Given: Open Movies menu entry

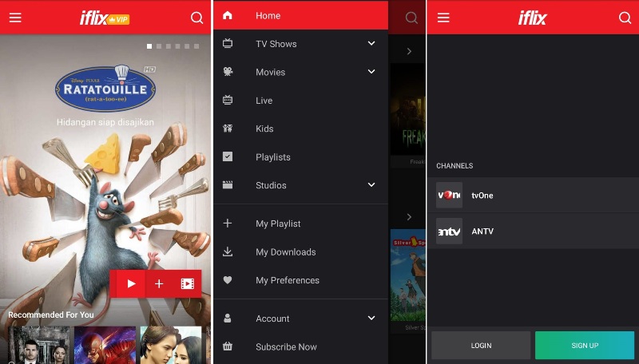Looking at the screenshot, I should tap(301, 72).
